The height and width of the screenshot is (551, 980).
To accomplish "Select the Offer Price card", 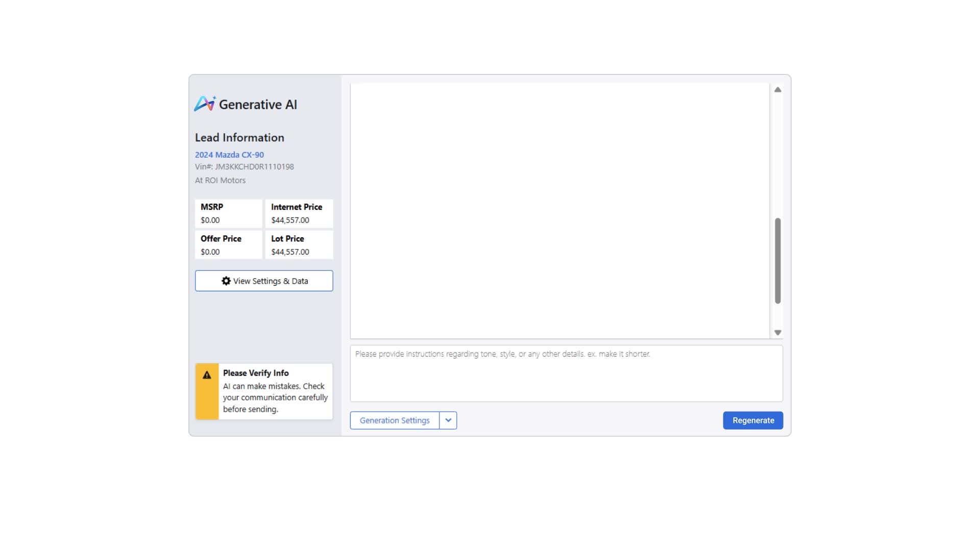I will (228, 245).
